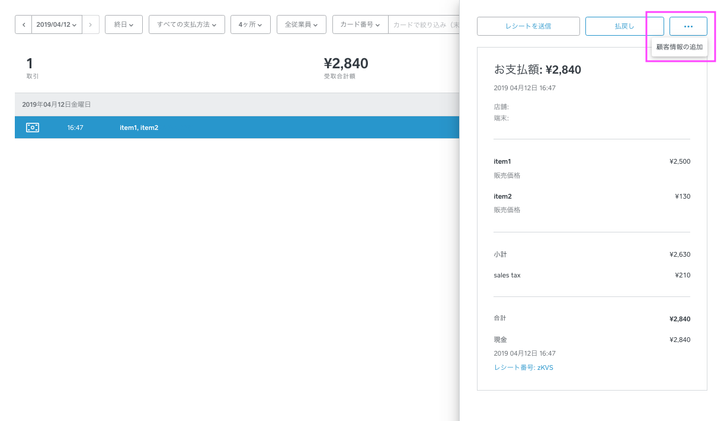Click the ¥130 item2 price
The height and width of the screenshot is (421, 724).
tap(682, 196)
